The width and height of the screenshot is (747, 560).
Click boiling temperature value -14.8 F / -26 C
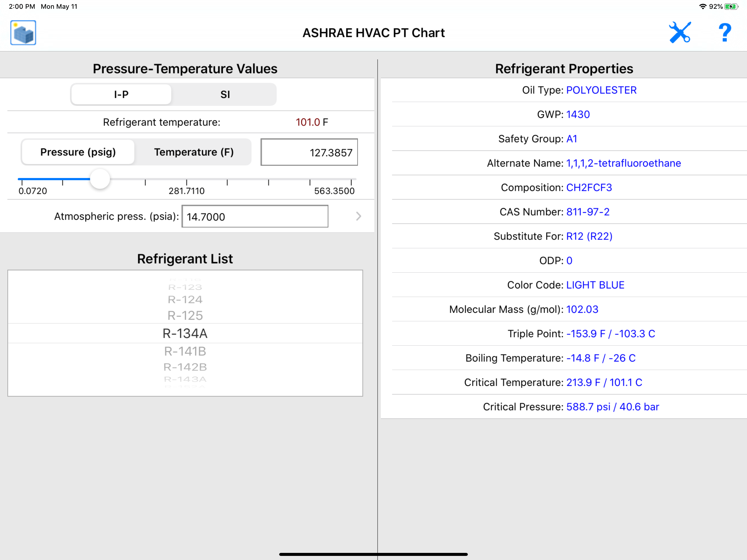click(601, 358)
